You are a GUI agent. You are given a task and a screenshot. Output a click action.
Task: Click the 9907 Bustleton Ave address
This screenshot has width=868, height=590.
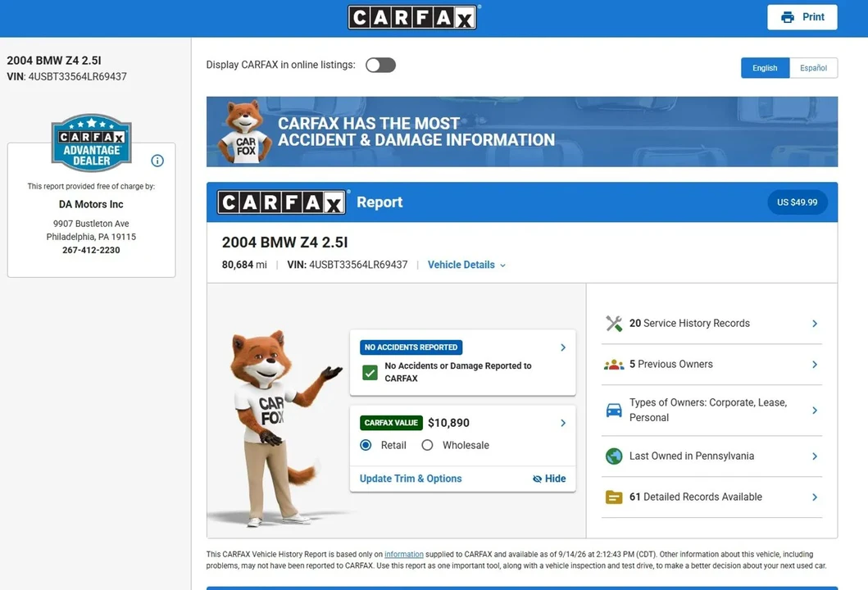[x=91, y=224]
